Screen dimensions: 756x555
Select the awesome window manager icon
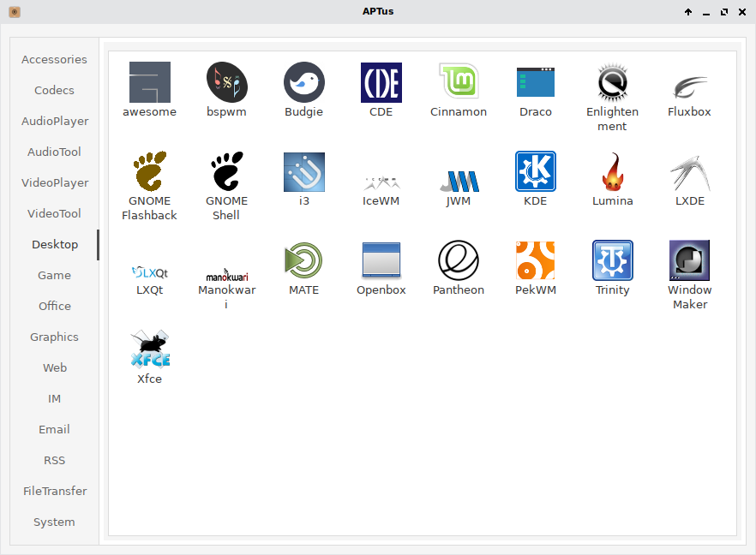(149, 82)
